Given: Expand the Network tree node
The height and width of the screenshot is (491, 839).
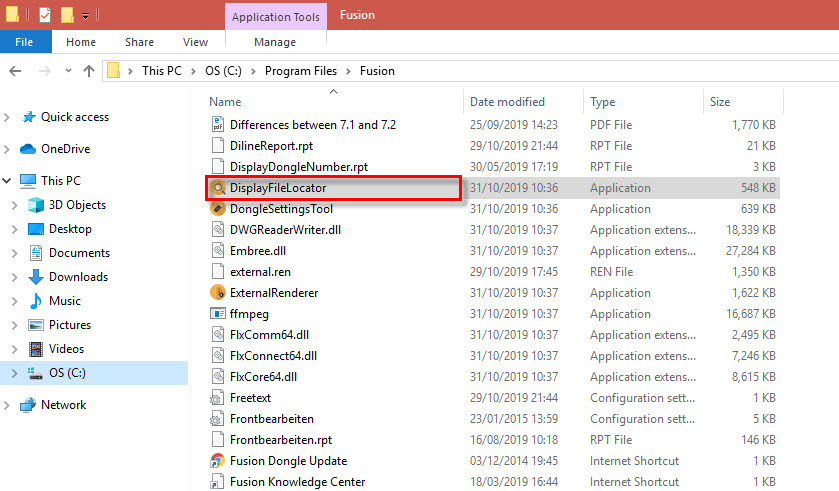Looking at the screenshot, I should (7, 405).
